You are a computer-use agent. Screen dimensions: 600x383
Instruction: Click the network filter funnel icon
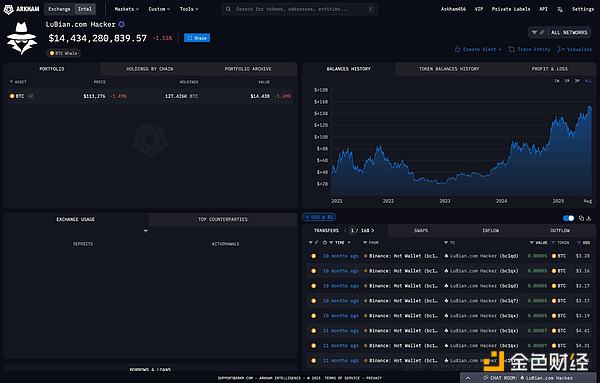click(535, 33)
